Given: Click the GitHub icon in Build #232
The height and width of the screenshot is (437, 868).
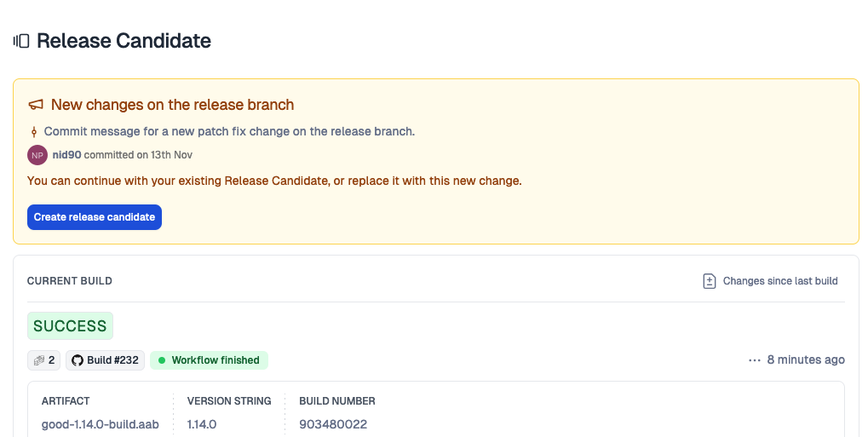Looking at the screenshot, I should click(78, 360).
